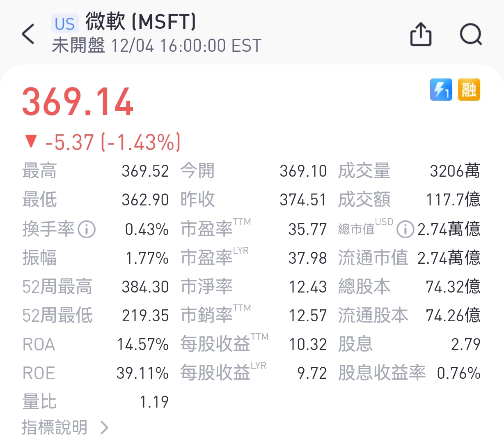
Task: Tap the orange 融 margin badge
Action: (x=469, y=90)
